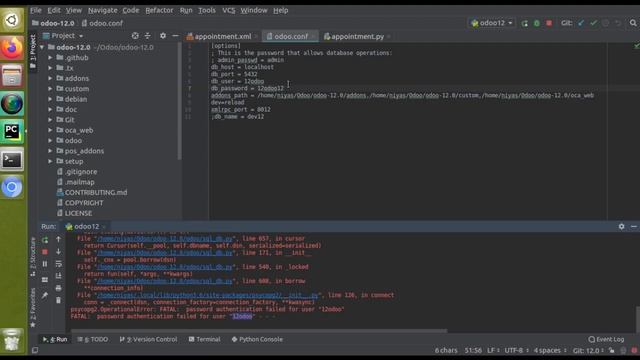The image size is (640, 360).
Task: Hide the Project panel with minus icon
Action: click(x=175, y=36)
